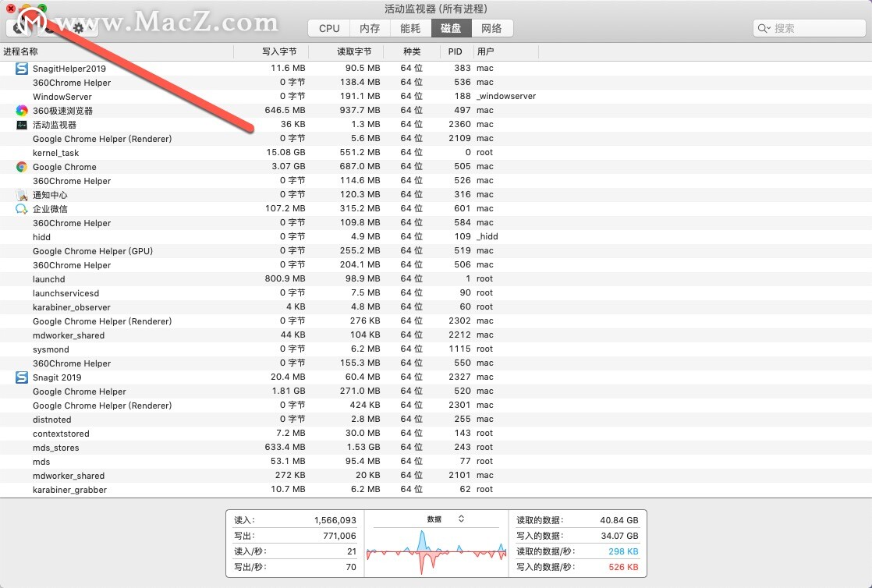Image resolution: width=872 pixels, height=588 pixels.
Task: Click the 通知中心 process icon
Action: click(x=22, y=195)
